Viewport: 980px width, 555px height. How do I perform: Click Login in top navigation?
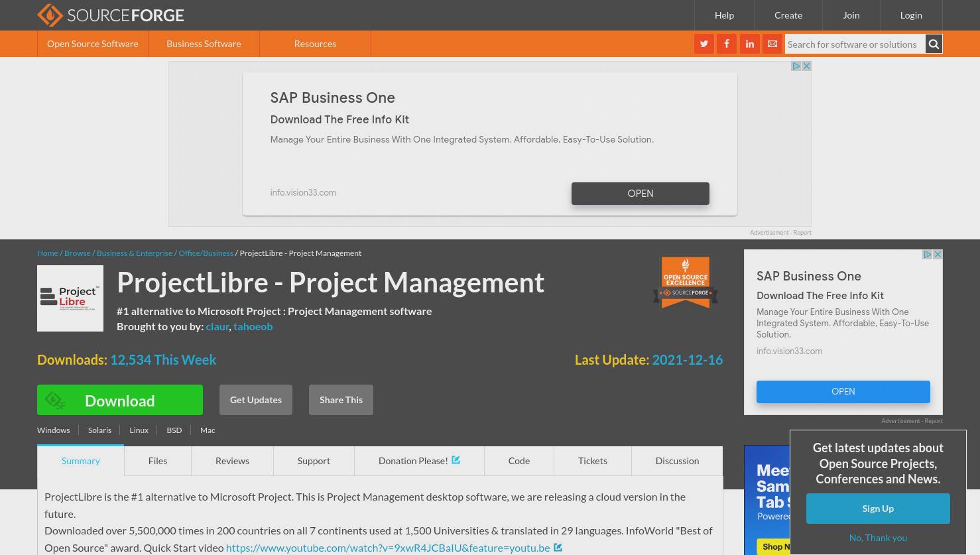[x=911, y=15]
